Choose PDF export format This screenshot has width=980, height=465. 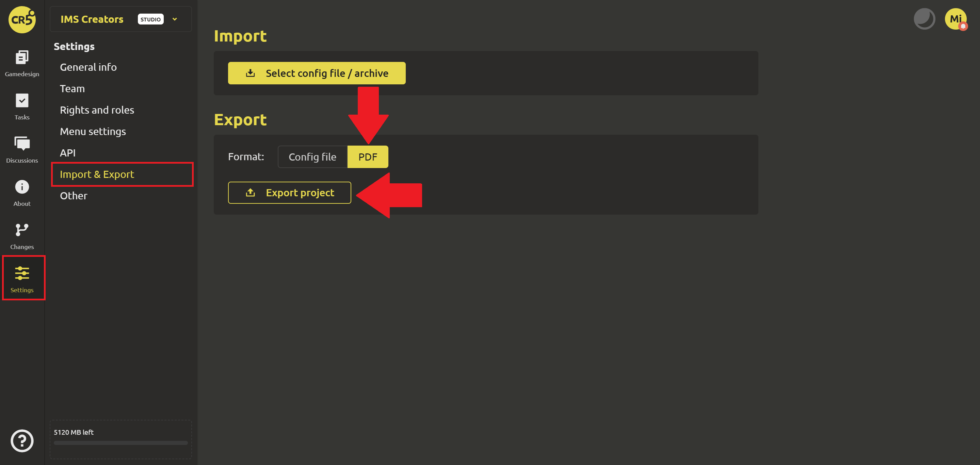click(x=368, y=157)
